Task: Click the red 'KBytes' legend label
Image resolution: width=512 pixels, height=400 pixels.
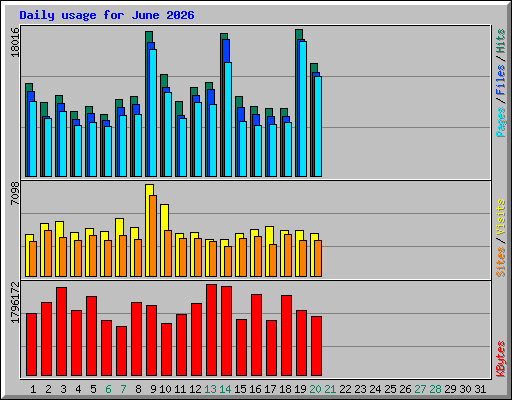Action: pyautogui.click(x=501, y=359)
